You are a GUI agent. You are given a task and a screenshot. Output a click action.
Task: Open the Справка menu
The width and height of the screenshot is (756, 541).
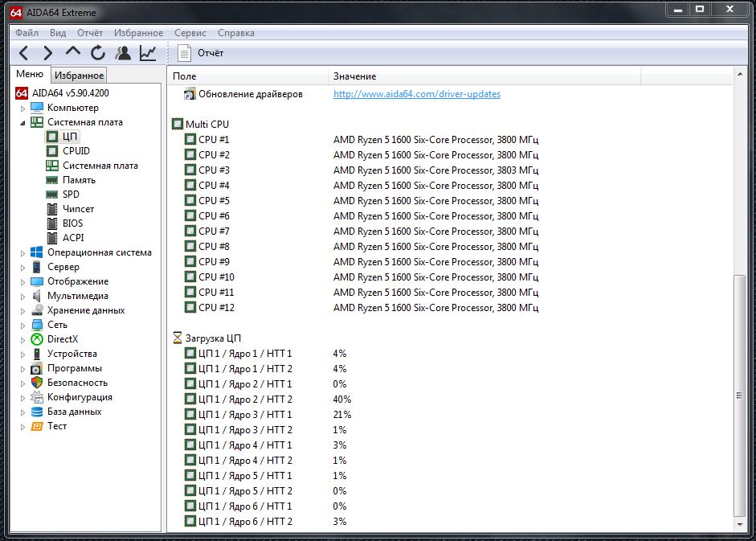click(x=235, y=33)
